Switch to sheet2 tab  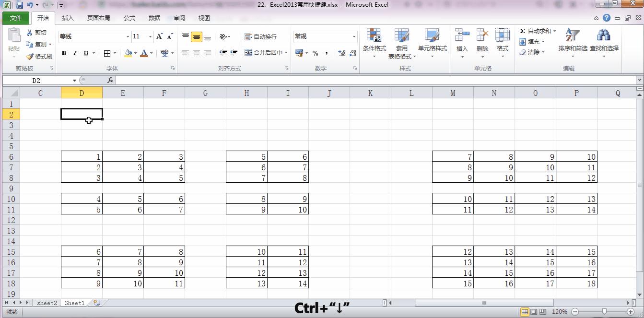(x=47, y=303)
